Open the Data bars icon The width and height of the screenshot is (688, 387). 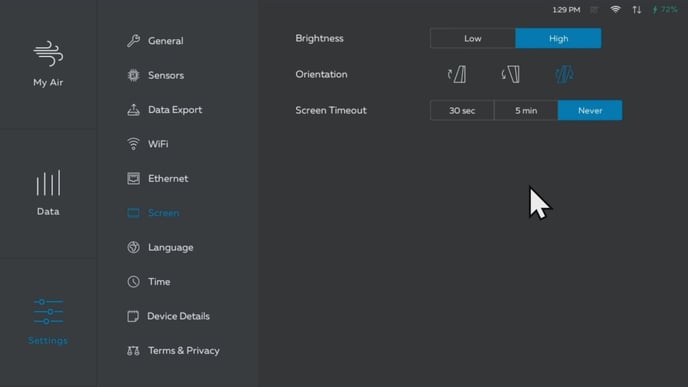(x=48, y=183)
